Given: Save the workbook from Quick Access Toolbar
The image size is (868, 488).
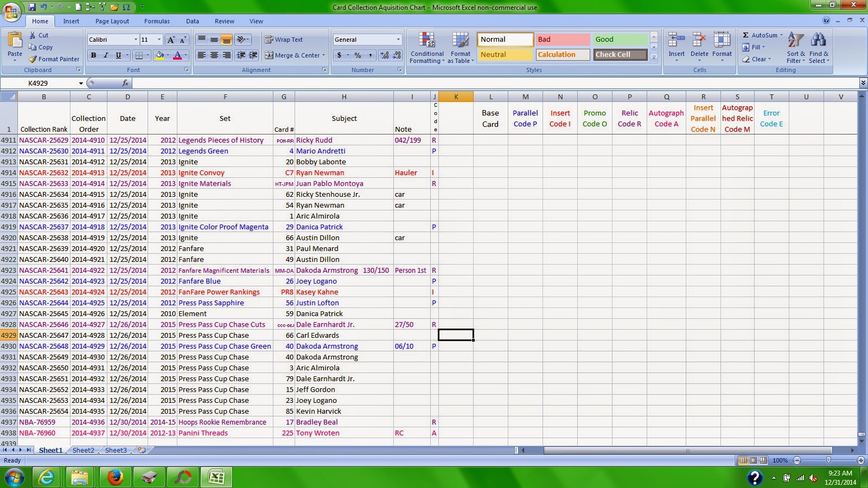Looking at the screenshot, I should tap(32, 7).
